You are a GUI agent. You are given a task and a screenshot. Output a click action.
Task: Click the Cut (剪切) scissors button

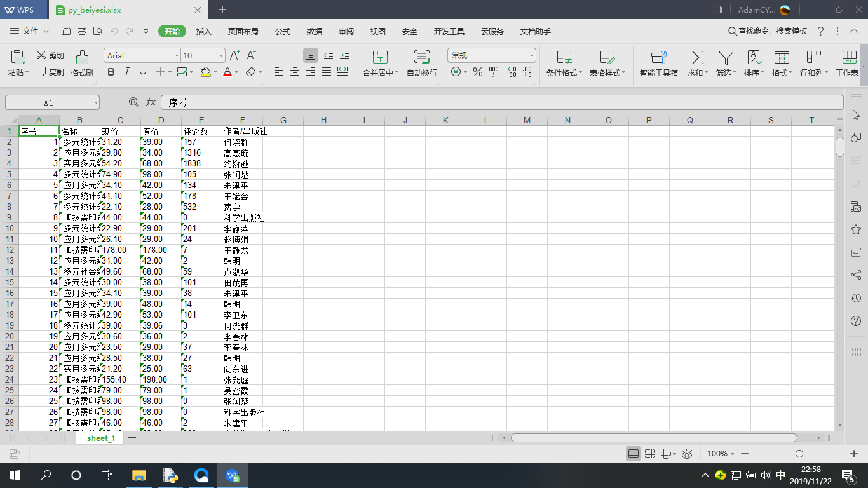pos(50,56)
